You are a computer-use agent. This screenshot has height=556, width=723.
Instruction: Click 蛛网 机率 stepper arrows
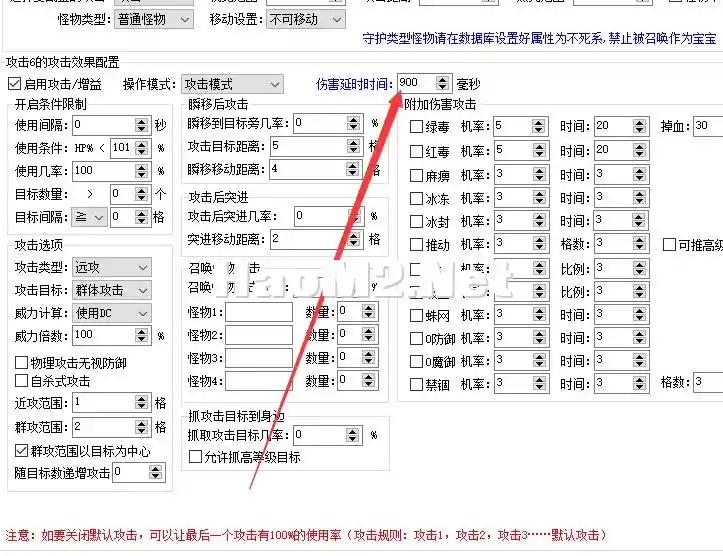(539, 315)
